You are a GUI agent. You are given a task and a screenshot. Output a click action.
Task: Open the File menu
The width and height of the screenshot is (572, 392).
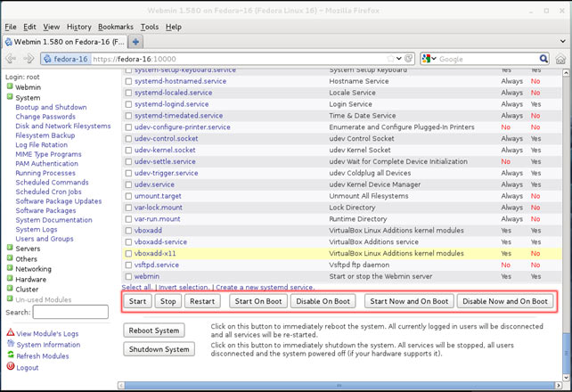[x=11, y=27]
